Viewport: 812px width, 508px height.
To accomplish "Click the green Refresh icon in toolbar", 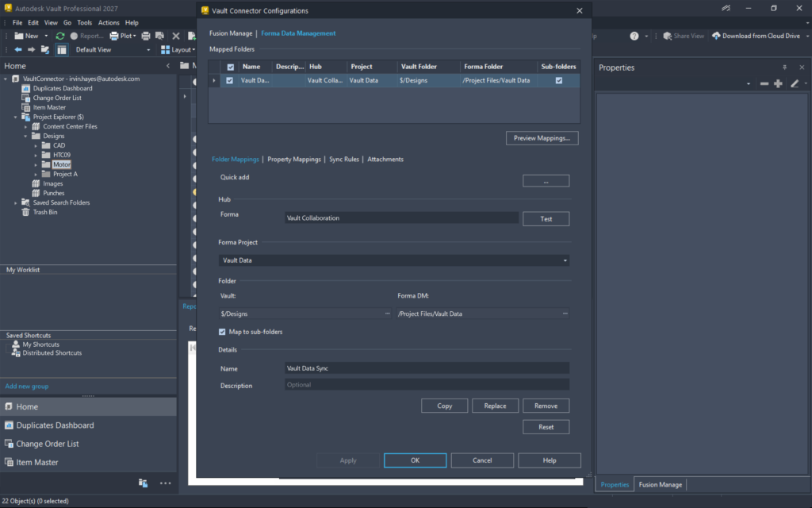I will (x=60, y=36).
